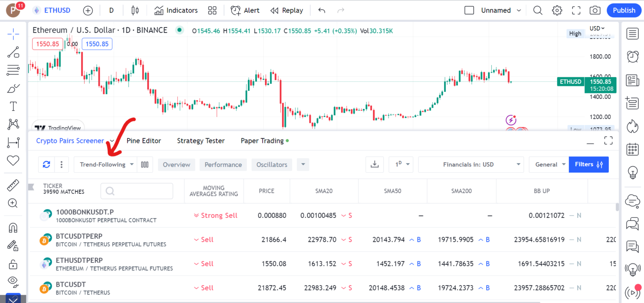
Task: Open the screener 1D interval dropdown
Action: click(x=401, y=164)
